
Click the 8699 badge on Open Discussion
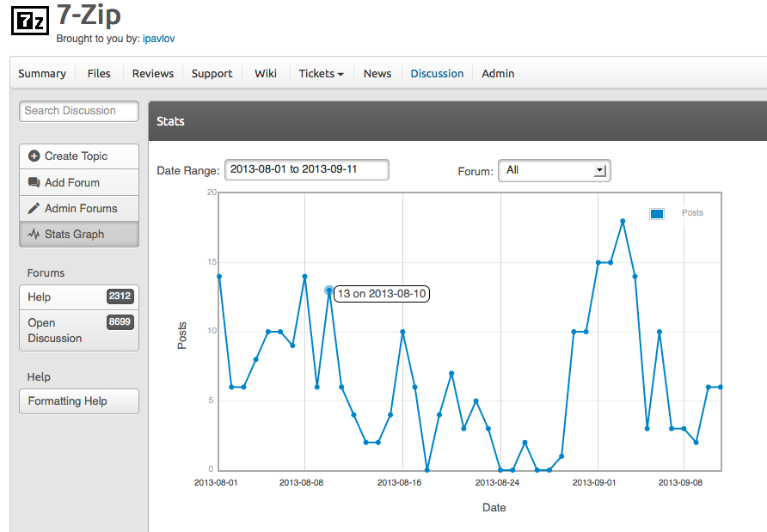120,322
